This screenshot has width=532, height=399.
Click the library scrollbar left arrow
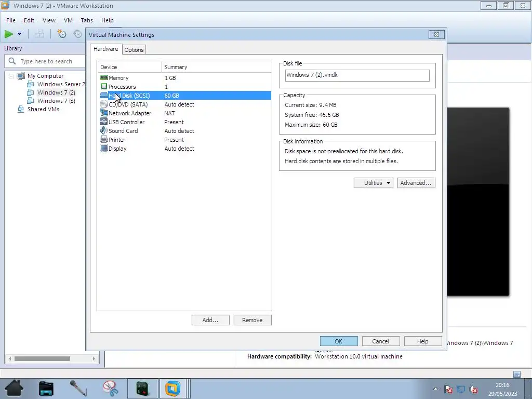(x=10, y=358)
